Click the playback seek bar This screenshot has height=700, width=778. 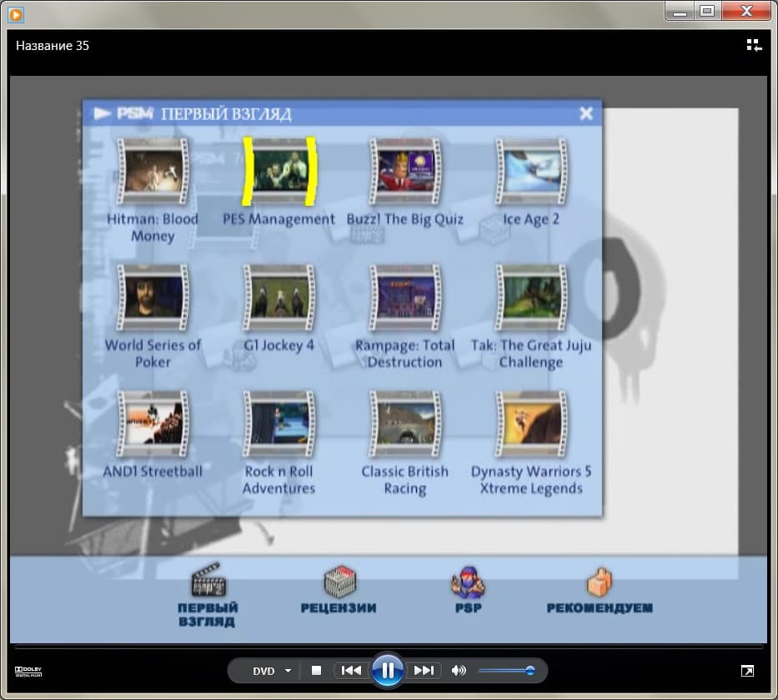point(389,647)
